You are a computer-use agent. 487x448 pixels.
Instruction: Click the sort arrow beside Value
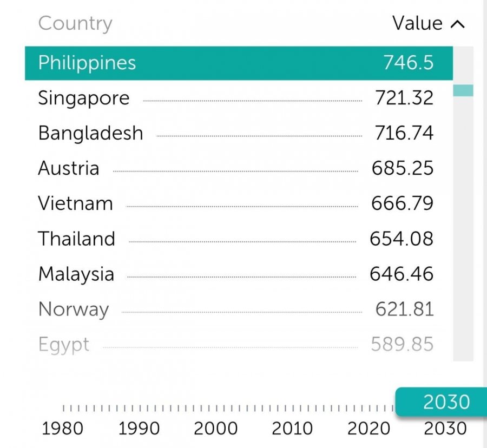(x=457, y=24)
